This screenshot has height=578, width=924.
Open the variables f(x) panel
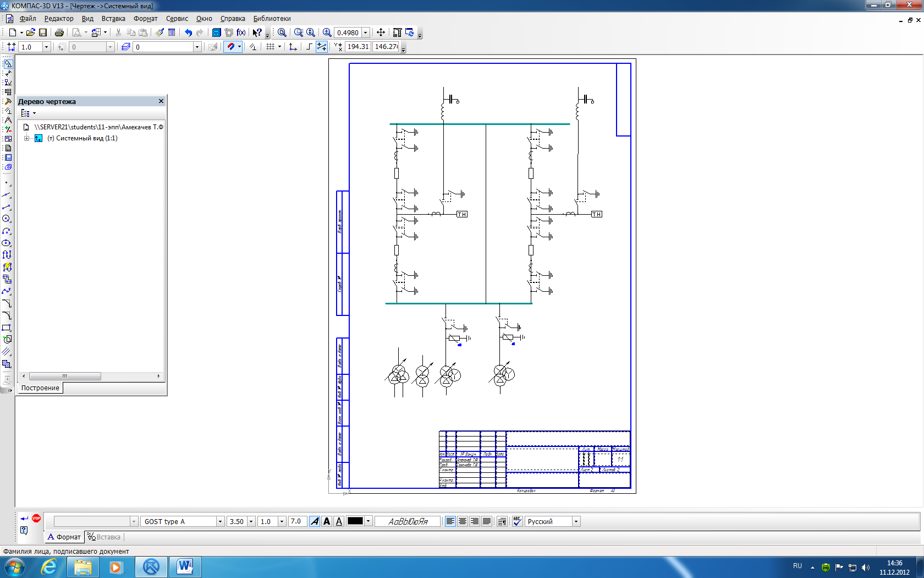pyautogui.click(x=241, y=32)
